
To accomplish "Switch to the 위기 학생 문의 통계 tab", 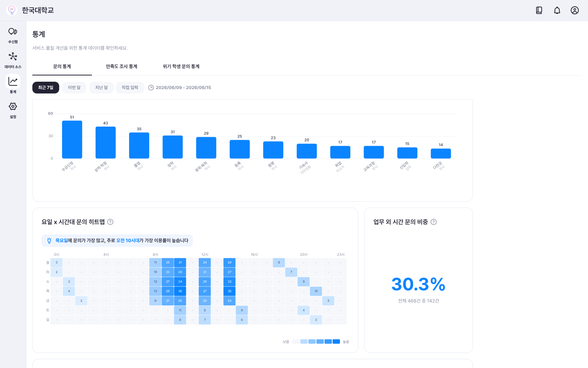I will click(181, 67).
